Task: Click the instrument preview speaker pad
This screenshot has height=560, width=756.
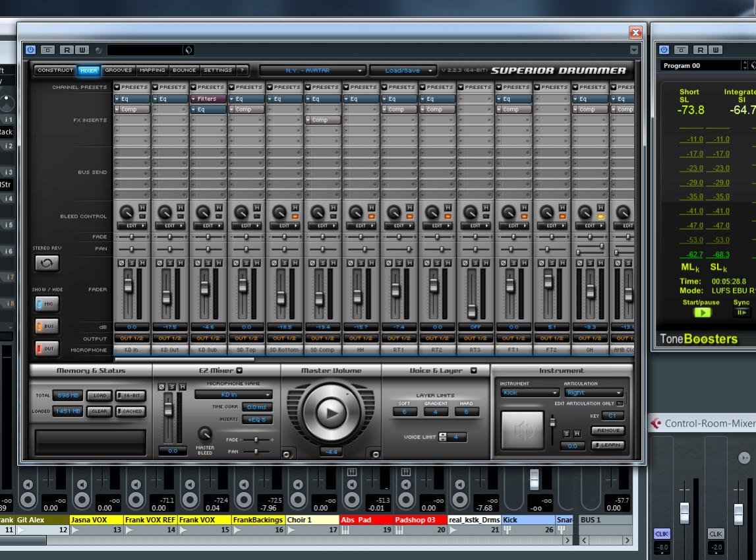Action: 522,430
